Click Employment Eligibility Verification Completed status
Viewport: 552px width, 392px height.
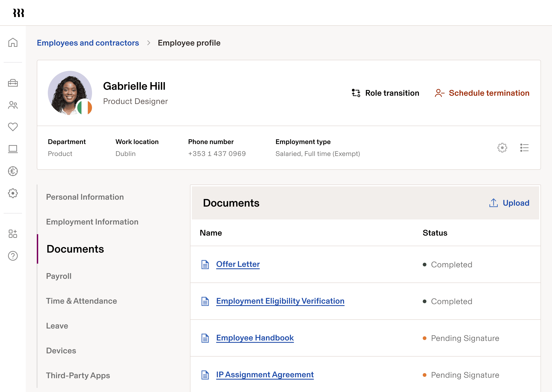[447, 301]
